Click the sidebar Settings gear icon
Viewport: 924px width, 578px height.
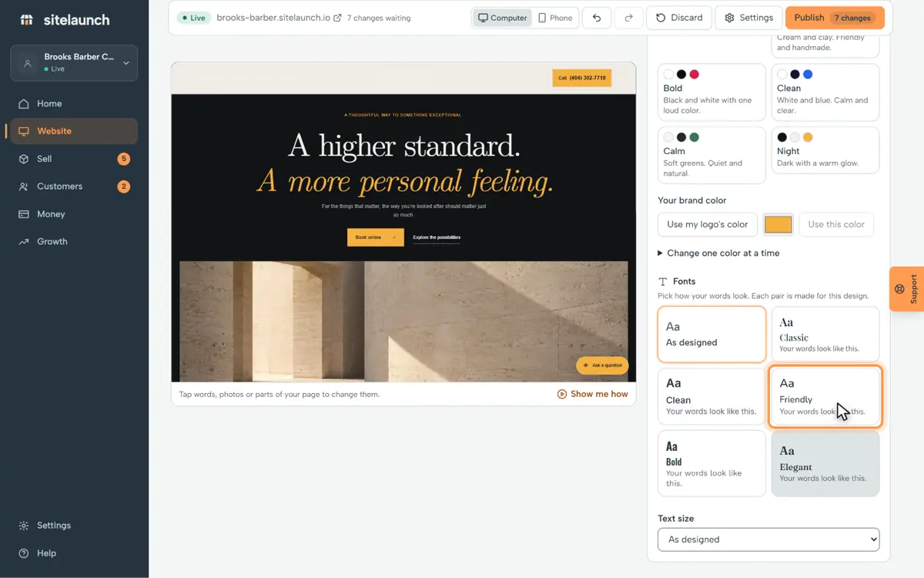(x=24, y=526)
